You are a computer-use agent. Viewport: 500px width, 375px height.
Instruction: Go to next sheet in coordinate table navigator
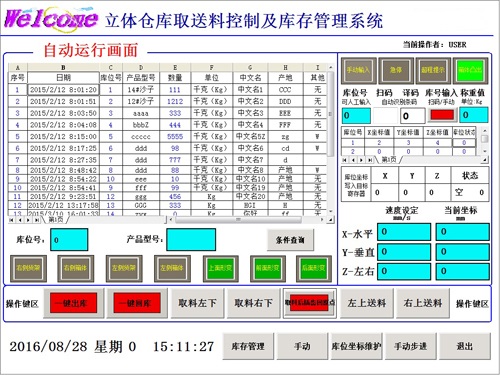point(362,160)
